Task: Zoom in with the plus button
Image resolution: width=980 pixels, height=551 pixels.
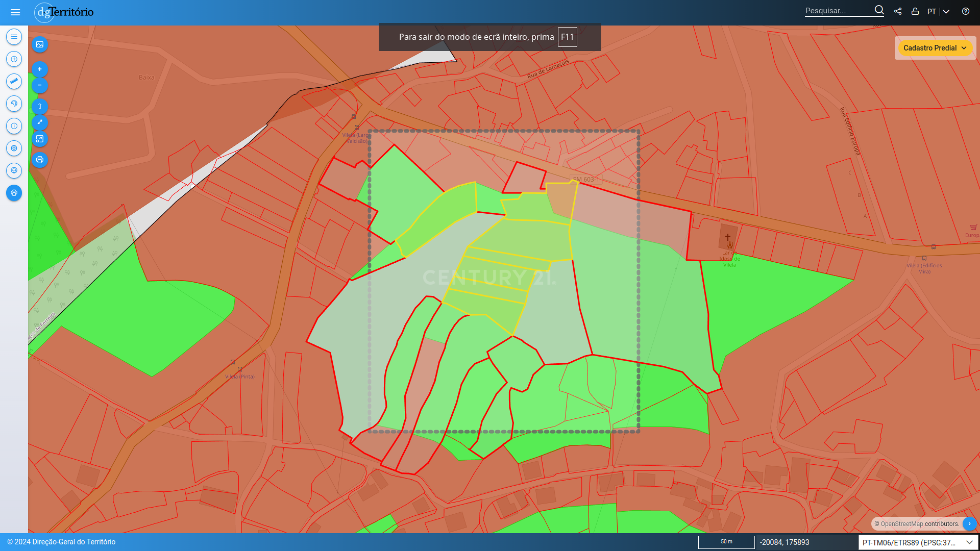Action: coord(40,69)
